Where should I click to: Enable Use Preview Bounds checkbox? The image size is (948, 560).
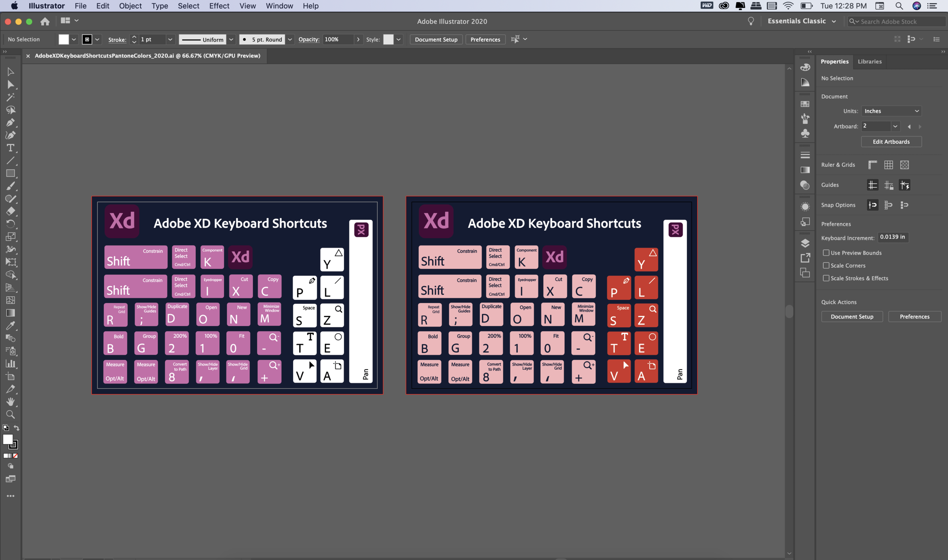point(826,253)
